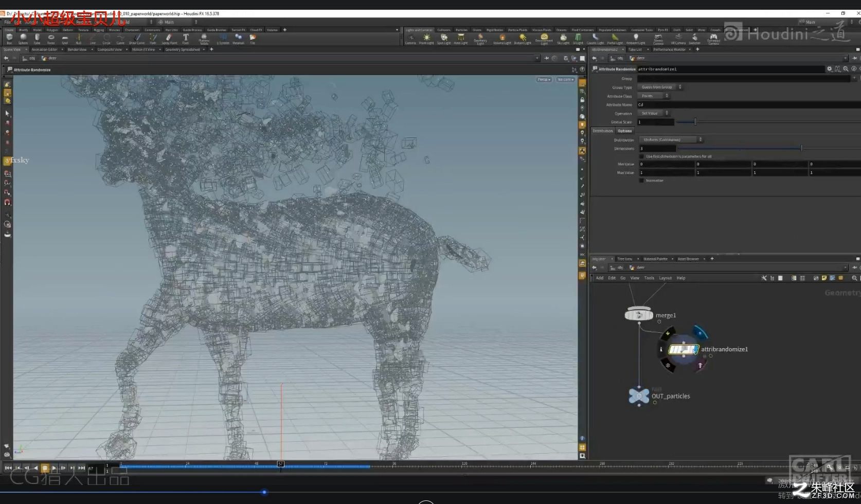Open the Distribution type dropdown

[x=671, y=140]
